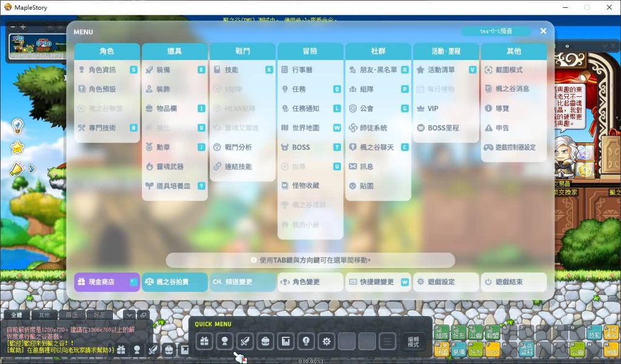The height and width of the screenshot is (364, 621).
Task: Open 遊戲設定 game settings button
Action: point(446,282)
